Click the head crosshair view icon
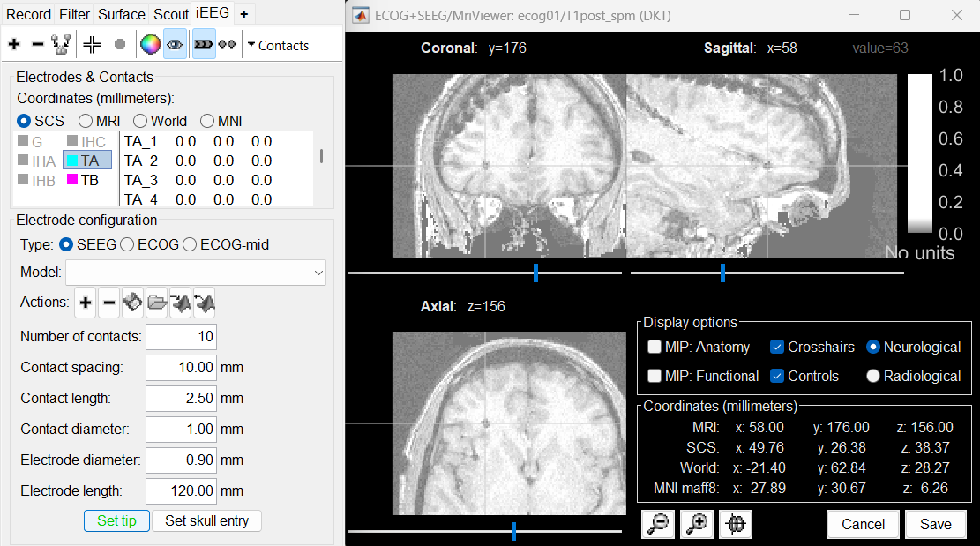Image resolution: width=980 pixels, height=546 pixels. tap(736, 524)
